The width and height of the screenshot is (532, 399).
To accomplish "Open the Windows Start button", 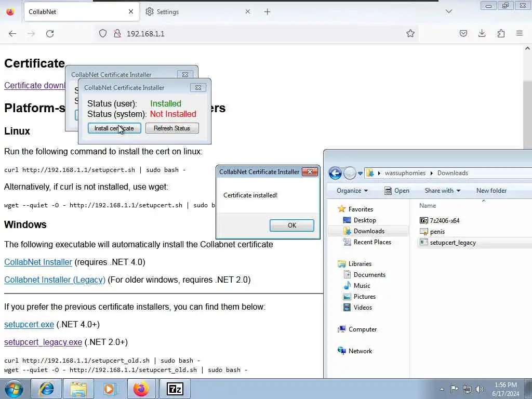I will pos(14,389).
